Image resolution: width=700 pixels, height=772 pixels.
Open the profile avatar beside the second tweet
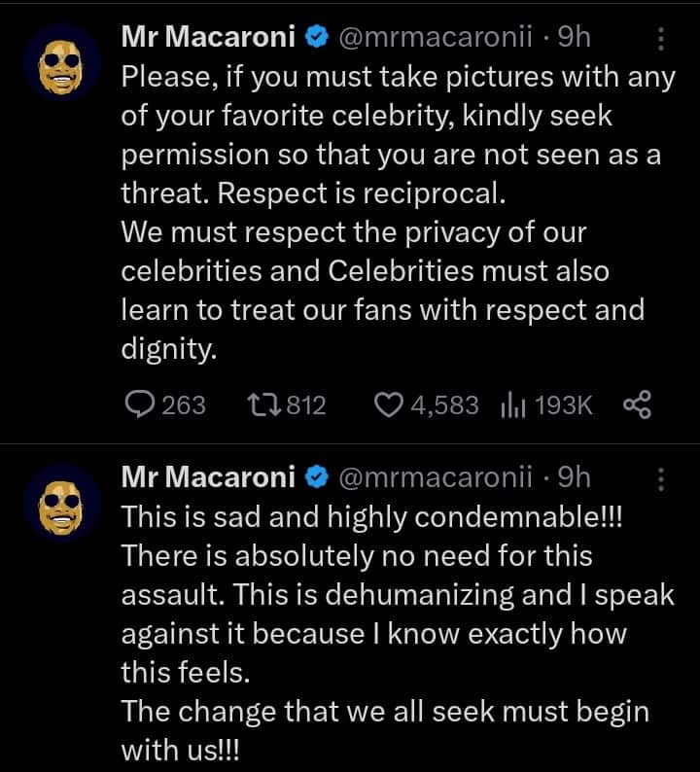click(62, 503)
